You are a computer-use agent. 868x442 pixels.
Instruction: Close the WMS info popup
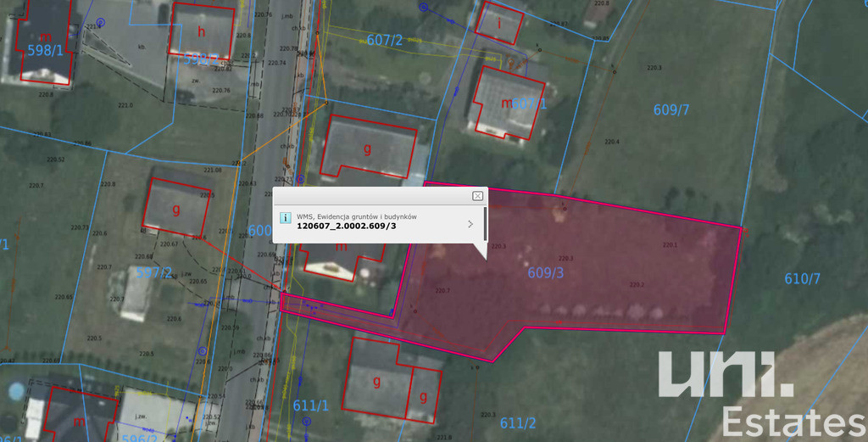pyautogui.click(x=478, y=196)
